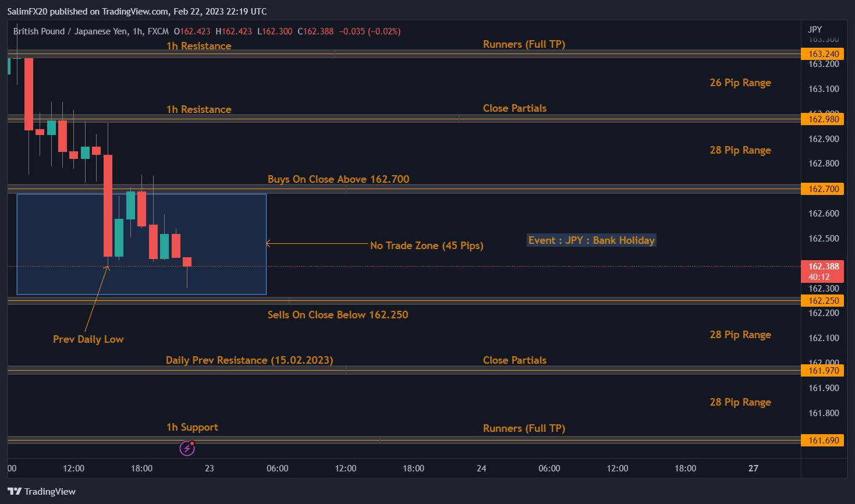Click the lightning bolt event icon
Viewport: 855px width, 504px height.
click(187, 448)
